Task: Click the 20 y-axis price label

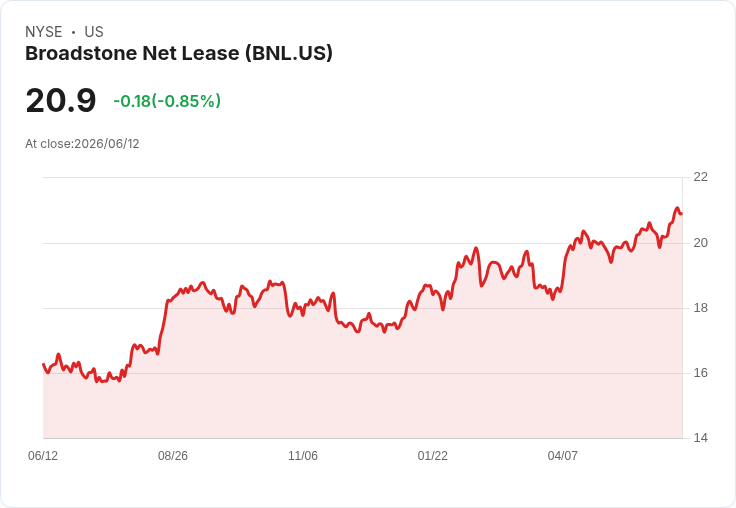Action: (700, 243)
